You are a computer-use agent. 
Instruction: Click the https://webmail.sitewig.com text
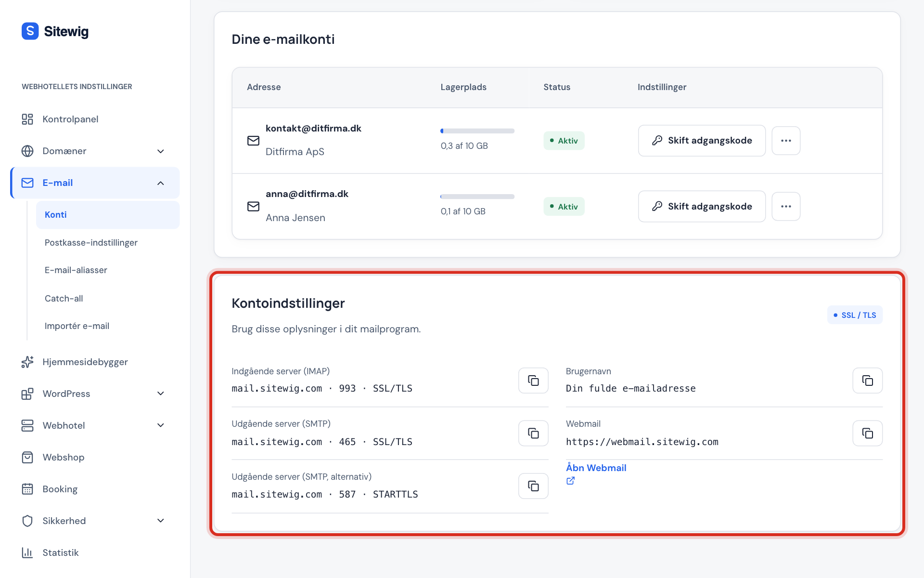tap(642, 442)
